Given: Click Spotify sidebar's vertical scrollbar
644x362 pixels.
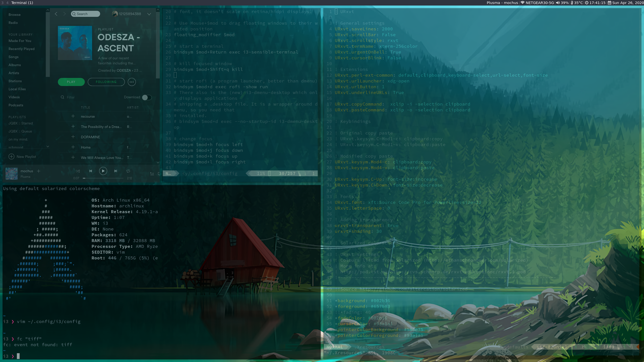Looking at the screenshot, I should (x=48, y=44).
